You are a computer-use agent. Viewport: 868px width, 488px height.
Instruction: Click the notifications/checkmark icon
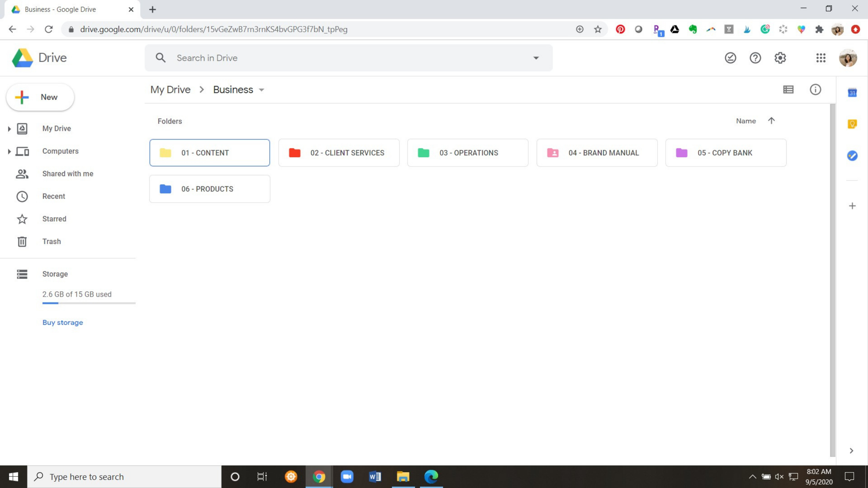pyautogui.click(x=730, y=58)
